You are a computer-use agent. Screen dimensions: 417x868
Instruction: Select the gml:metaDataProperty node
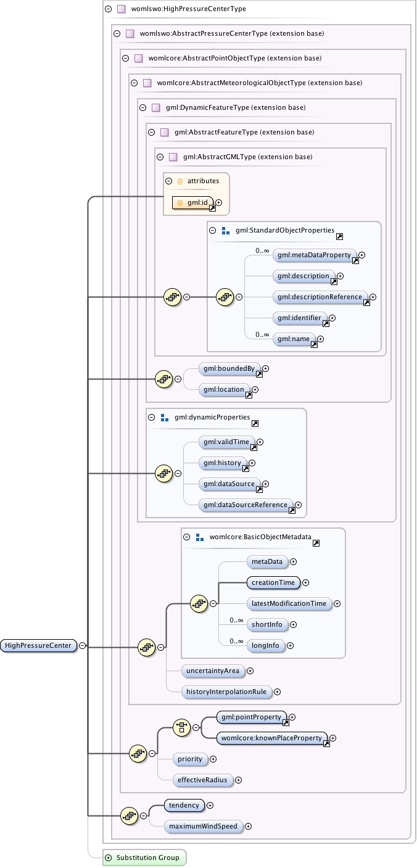[x=314, y=255]
